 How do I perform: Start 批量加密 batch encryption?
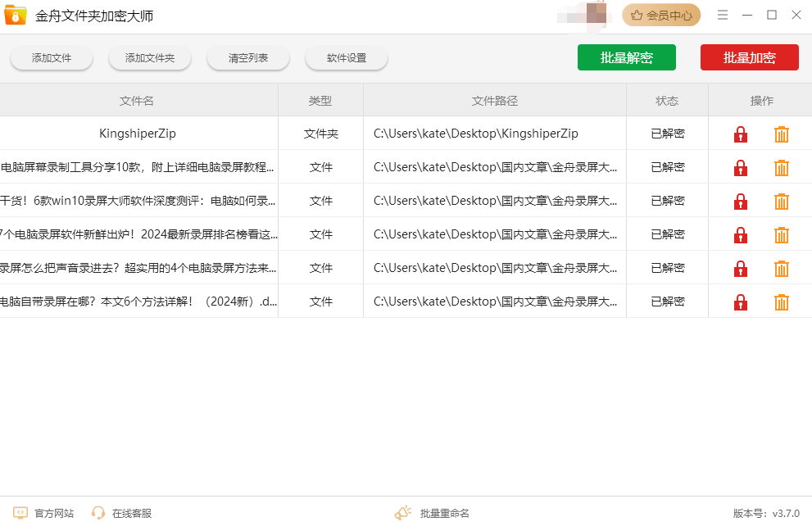coord(750,57)
